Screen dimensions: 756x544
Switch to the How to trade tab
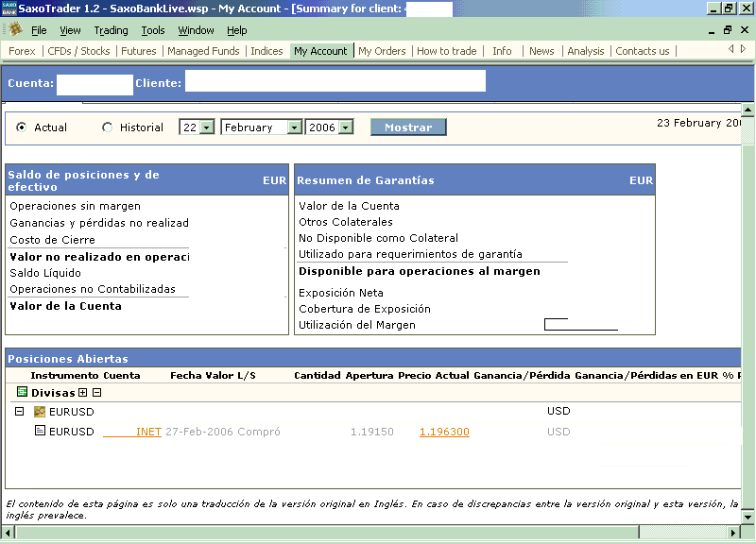tap(446, 51)
